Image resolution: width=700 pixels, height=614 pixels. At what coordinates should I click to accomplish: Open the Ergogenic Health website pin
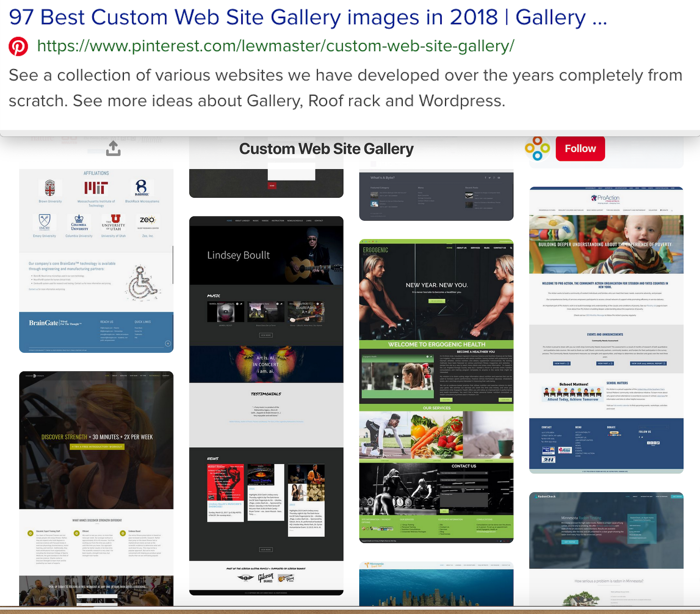tap(436, 391)
